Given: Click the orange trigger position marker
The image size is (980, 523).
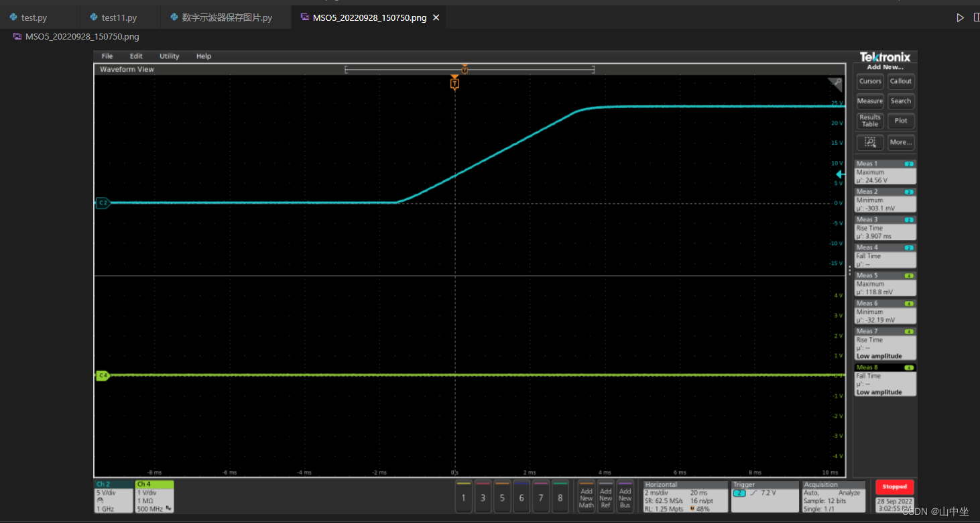Looking at the screenshot, I should tap(454, 82).
